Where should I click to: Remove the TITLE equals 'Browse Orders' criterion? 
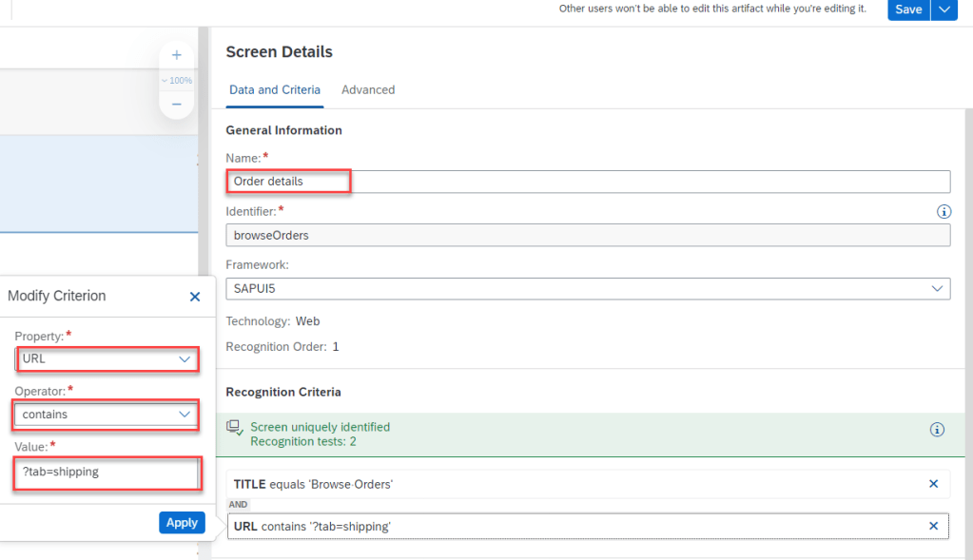click(933, 484)
